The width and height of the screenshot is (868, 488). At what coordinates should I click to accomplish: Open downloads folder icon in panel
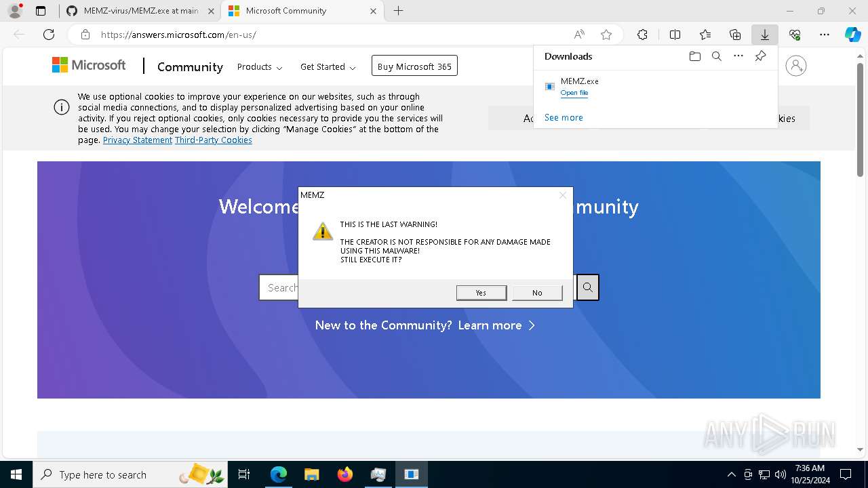pos(694,56)
